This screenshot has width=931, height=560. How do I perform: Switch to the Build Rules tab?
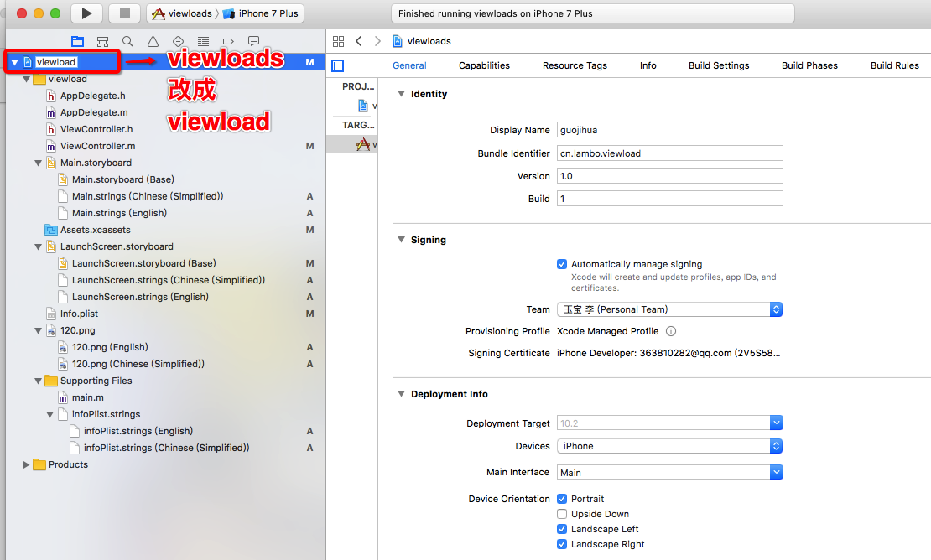[x=894, y=65]
